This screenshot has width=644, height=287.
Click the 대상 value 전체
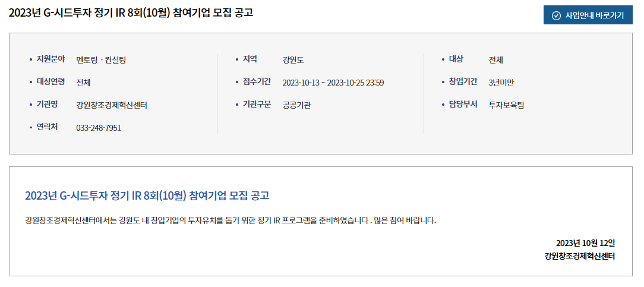tap(495, 60)
